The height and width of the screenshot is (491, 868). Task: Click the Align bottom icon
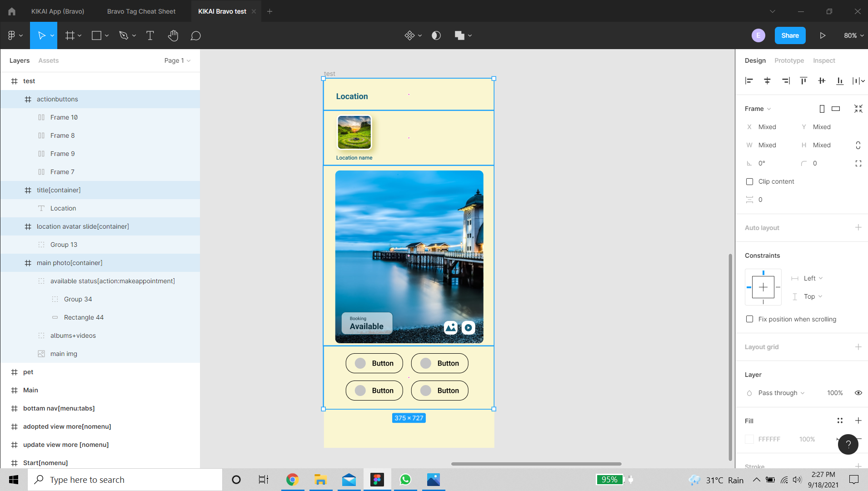coord(840,81)
